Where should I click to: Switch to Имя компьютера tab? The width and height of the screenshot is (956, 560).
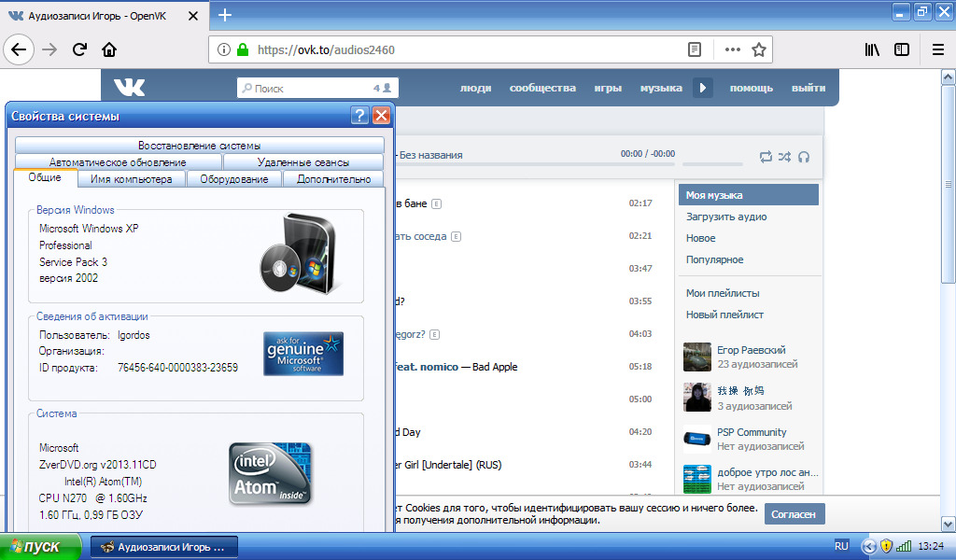pyautogui.click(x=131, y=178)
